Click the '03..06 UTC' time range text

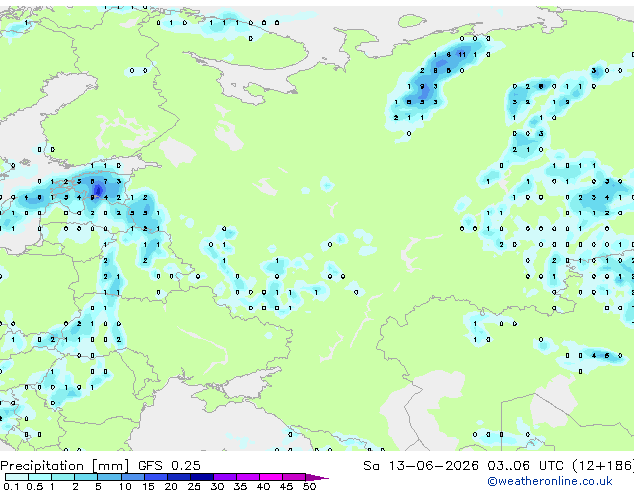pos(525,466)
